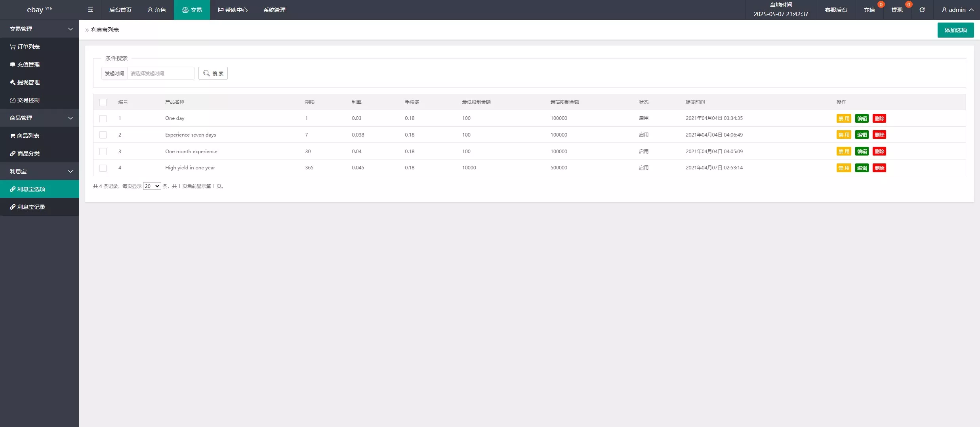Viewport: 980px width, 427px height.
Task: Go to the 后台首页 top menu
Action: [x=120, y=10]
